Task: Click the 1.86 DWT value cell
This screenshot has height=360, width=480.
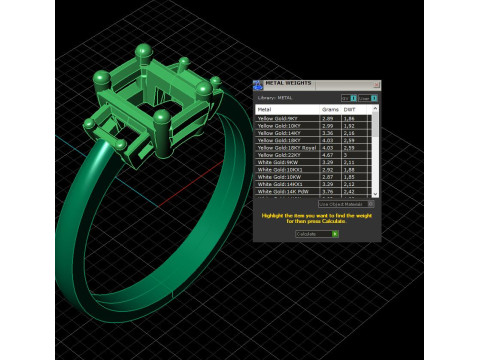Action: pyautogui.click(x=355, y=118)
